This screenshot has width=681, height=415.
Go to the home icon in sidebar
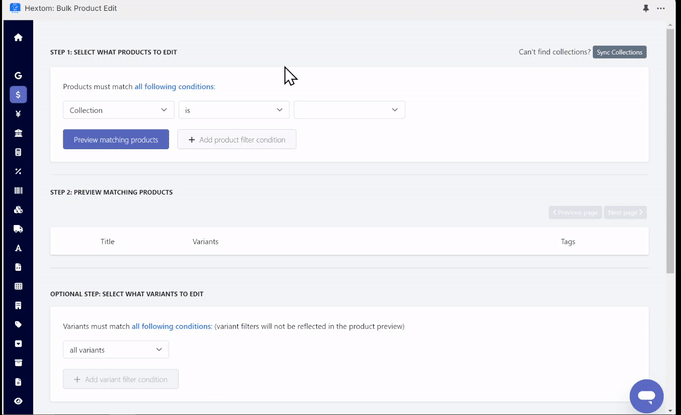(18, 37)
